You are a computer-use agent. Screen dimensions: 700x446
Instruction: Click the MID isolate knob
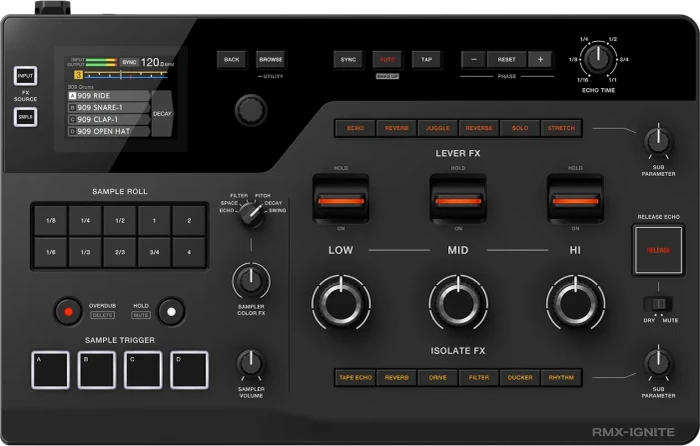point(458,304)
